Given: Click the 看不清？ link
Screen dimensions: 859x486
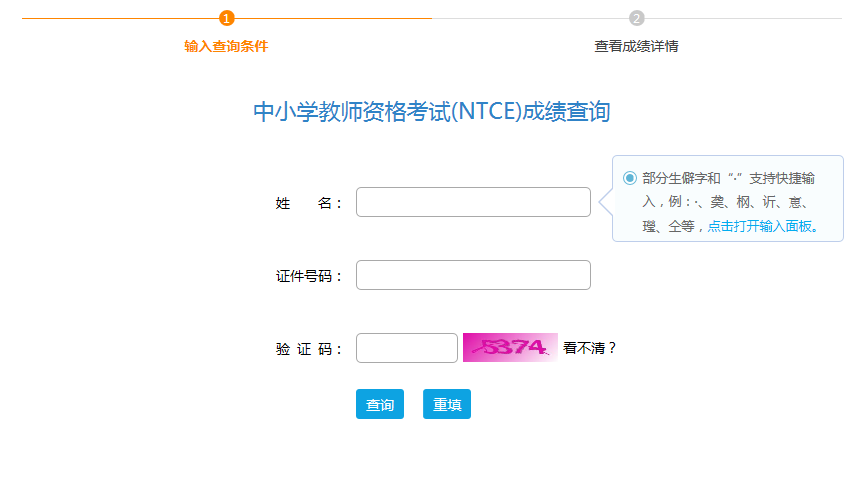Looking at the screenshot, I should [x=589, y=348].
